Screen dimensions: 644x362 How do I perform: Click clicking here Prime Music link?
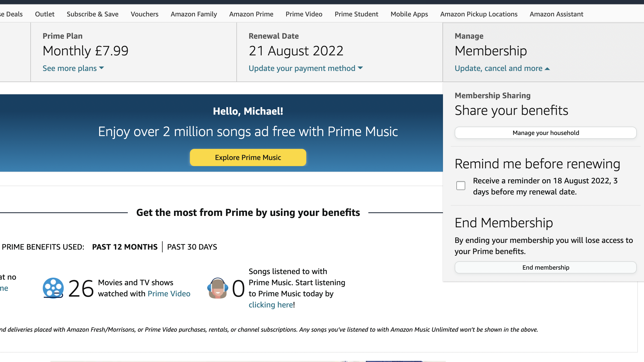[x=270, y=304]
